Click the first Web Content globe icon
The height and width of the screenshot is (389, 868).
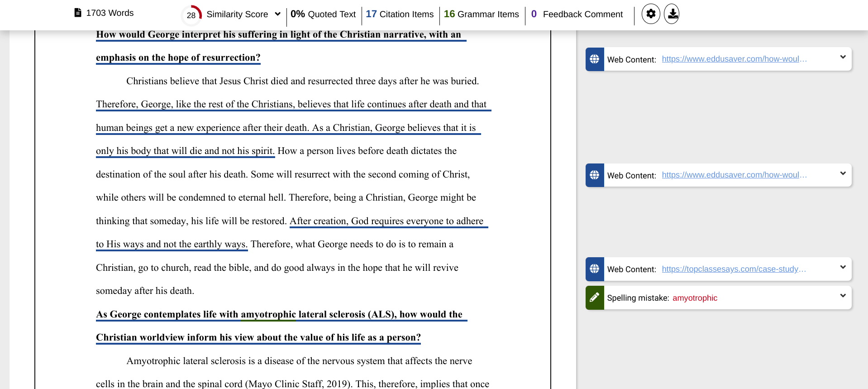pyautogui.click(x=595, y=59)
